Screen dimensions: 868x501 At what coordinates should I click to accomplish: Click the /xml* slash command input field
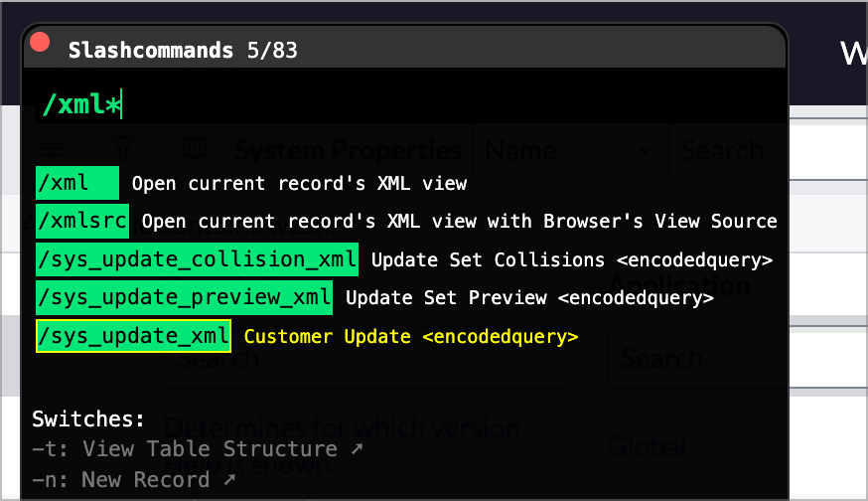tap(298, 104)
